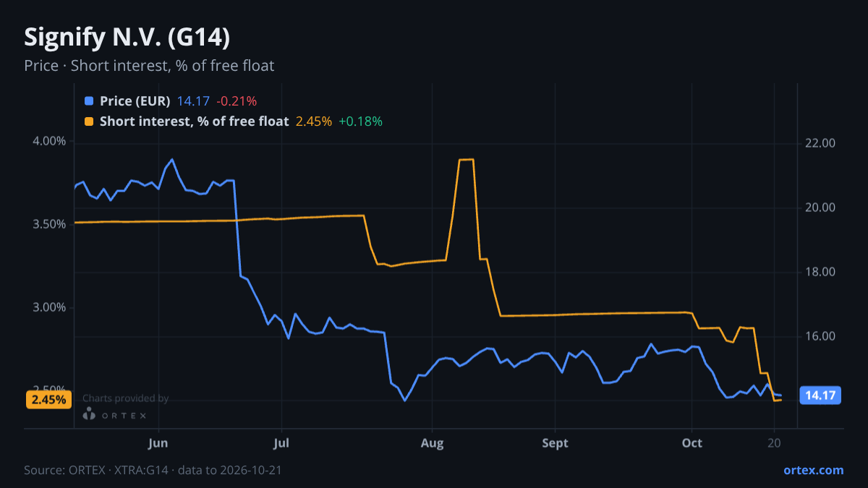Click the +0.18% short interest change

(x=361, y=121)
